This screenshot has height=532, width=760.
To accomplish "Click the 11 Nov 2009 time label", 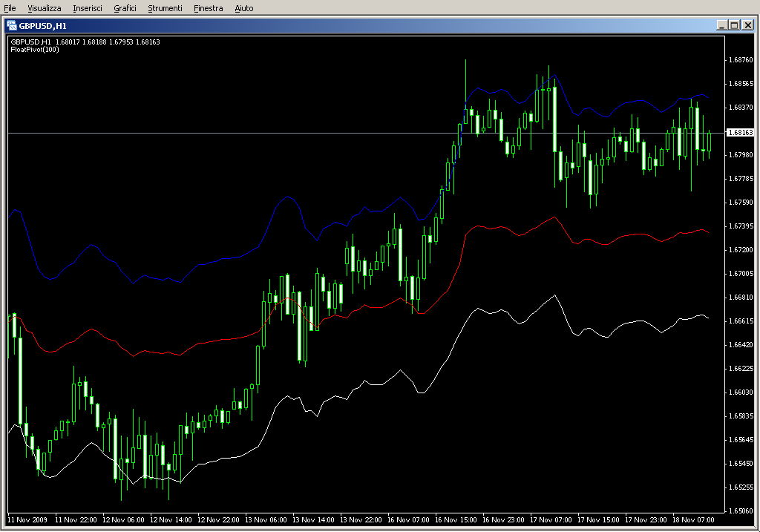I will point(27,520).
